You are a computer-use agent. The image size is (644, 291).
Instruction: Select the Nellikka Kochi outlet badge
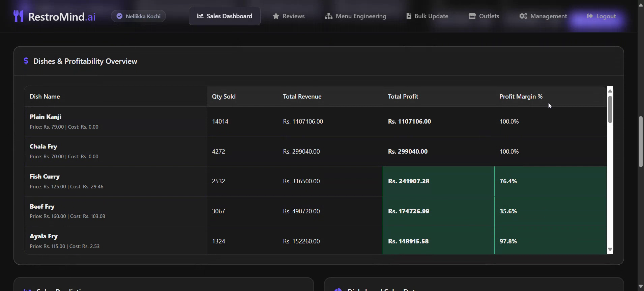138,16
